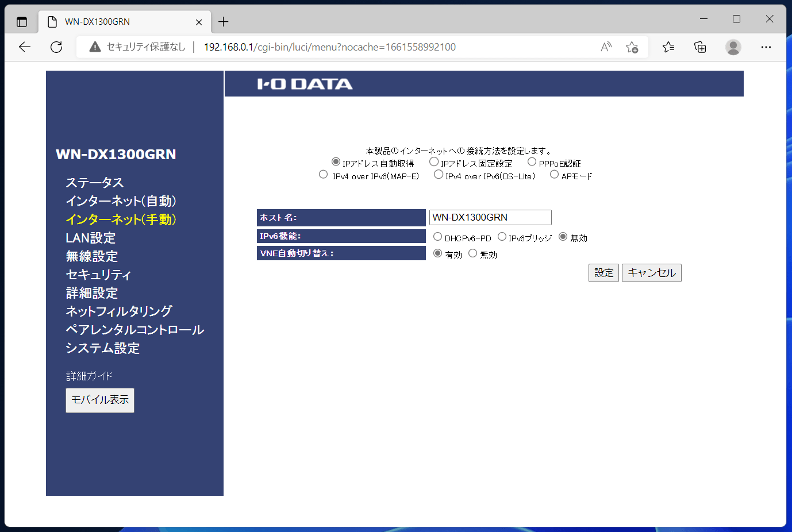Viewport: 792px width, 532px height.
Task: Choose IPアドレス固定設定 radio option
Action: [434, 162]
